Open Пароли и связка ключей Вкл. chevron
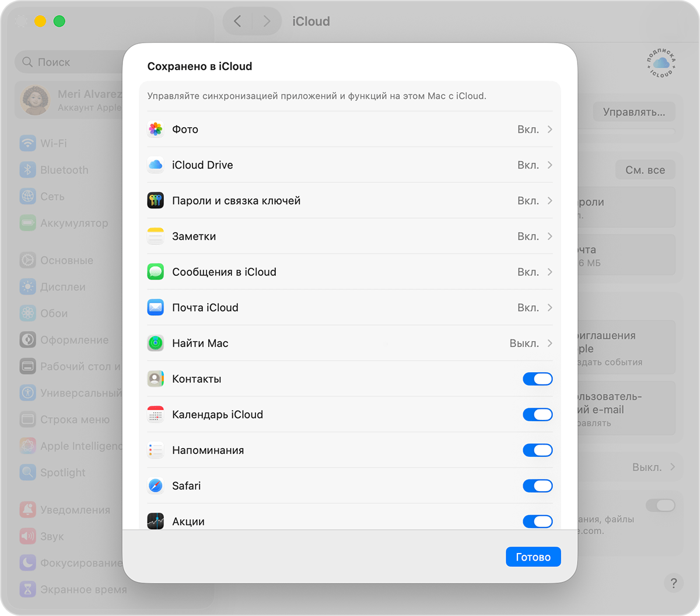Viewport: 700px width, 616px height. pos(549,201)
